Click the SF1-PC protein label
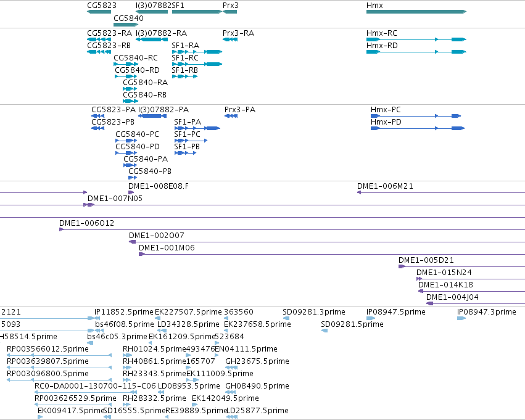 [187, 134]
